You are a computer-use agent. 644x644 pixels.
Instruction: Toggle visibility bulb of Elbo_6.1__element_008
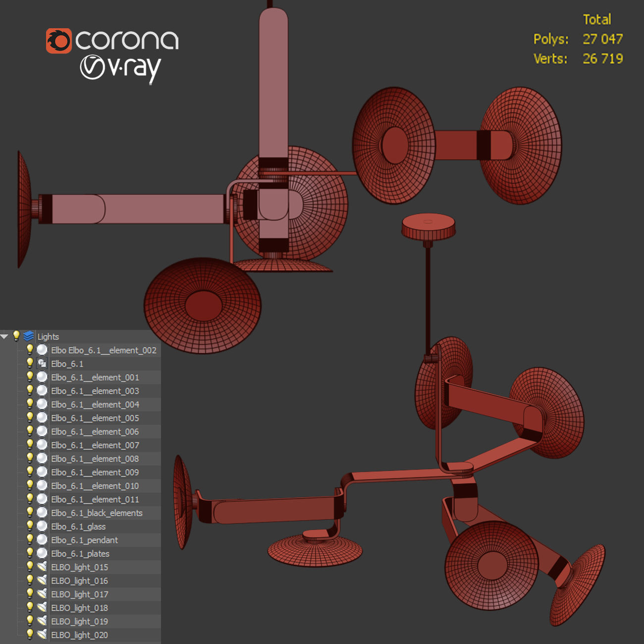coord(30,458)
